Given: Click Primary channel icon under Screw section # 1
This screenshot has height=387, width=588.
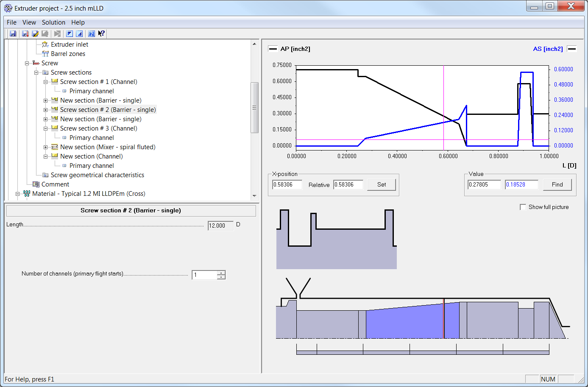Looking at the screenshot, I should click(x=64, y=91).
